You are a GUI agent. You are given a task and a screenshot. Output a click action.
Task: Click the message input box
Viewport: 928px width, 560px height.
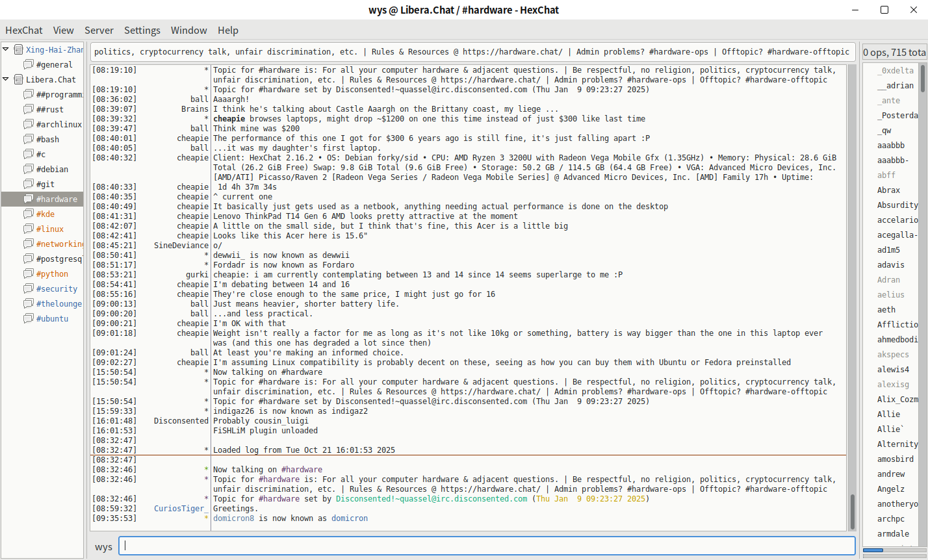tap(489, 546)
